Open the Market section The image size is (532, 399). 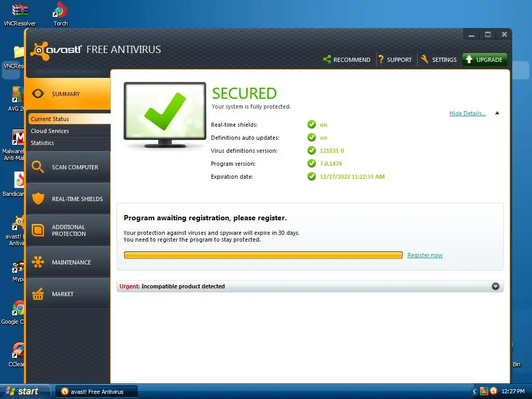click(68, 294)
